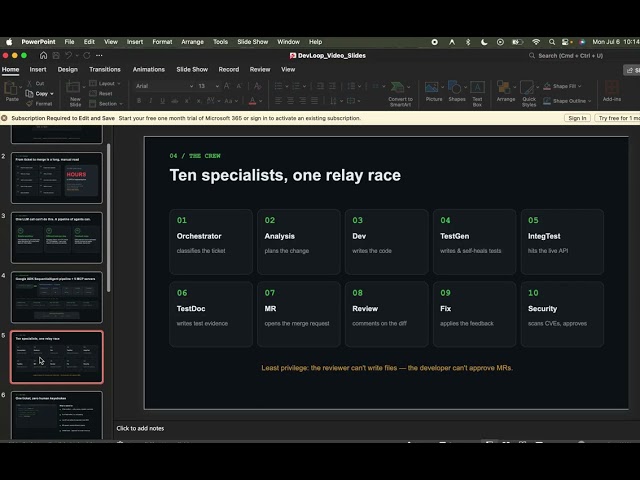Click the Save icon in title bar
Screen dimensions: 640x480
[56, 56]
